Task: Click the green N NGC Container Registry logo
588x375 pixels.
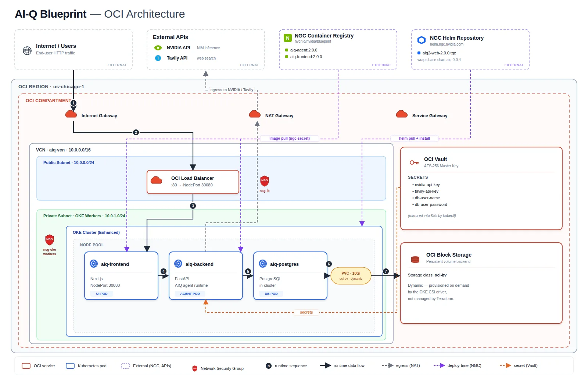Action: [288, 38]
